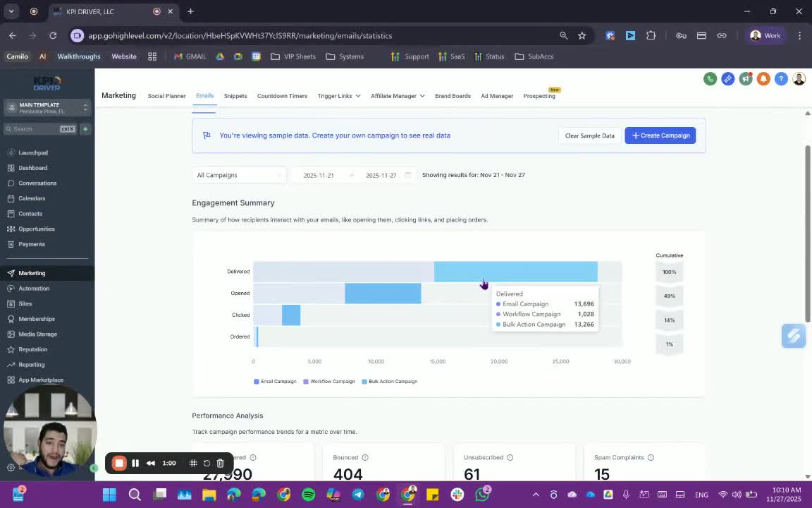Open Contacts in the sidebar

pos(30,214)
